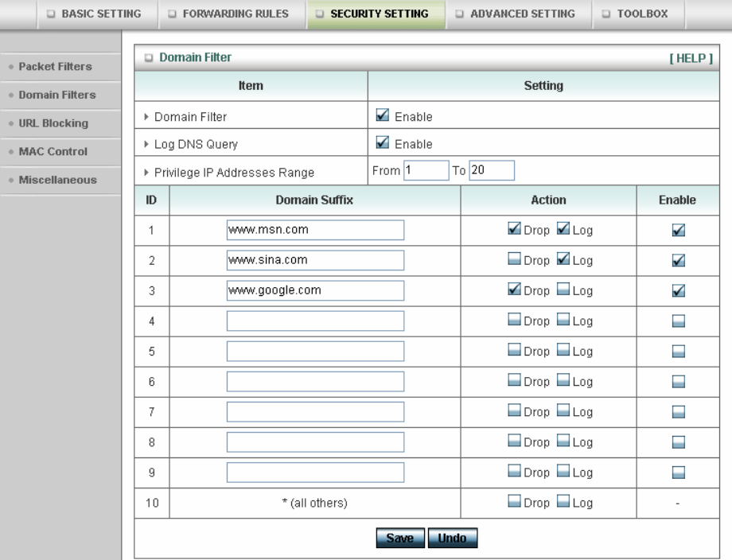Check Log in row 9
This screenshot has height=560, width=732.
click(x=563, y=471)
